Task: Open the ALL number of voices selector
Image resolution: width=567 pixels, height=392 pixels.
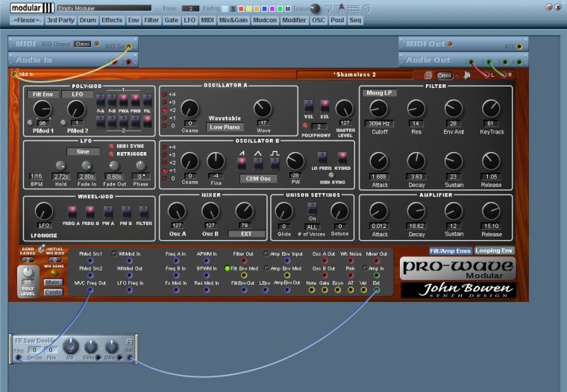Action: click(x=312, y=227)
